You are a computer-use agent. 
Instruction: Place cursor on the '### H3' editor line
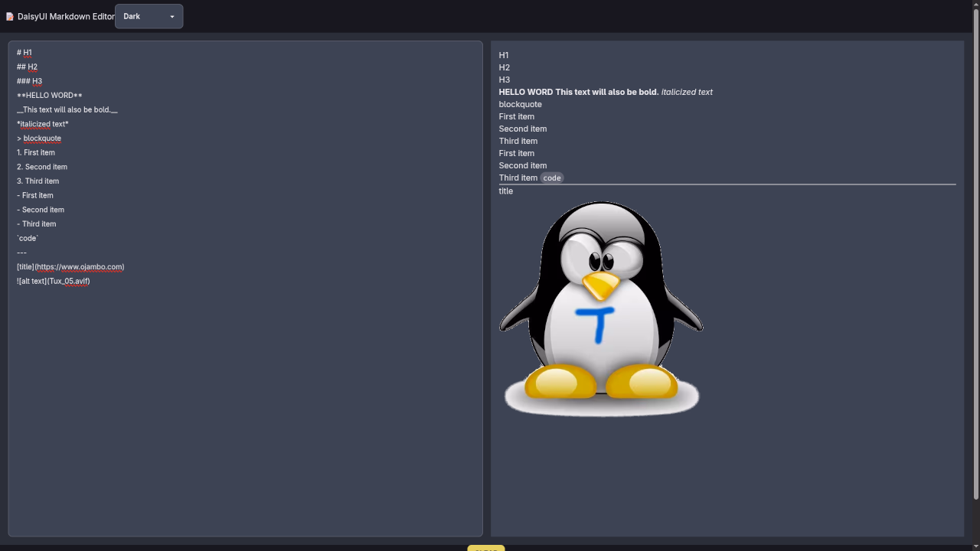29,81
